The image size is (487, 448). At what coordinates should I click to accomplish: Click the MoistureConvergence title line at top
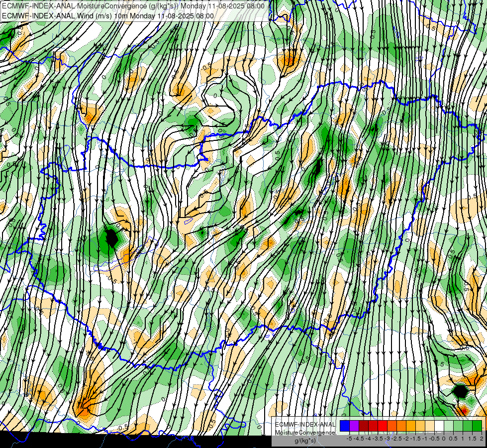[133, 6]
